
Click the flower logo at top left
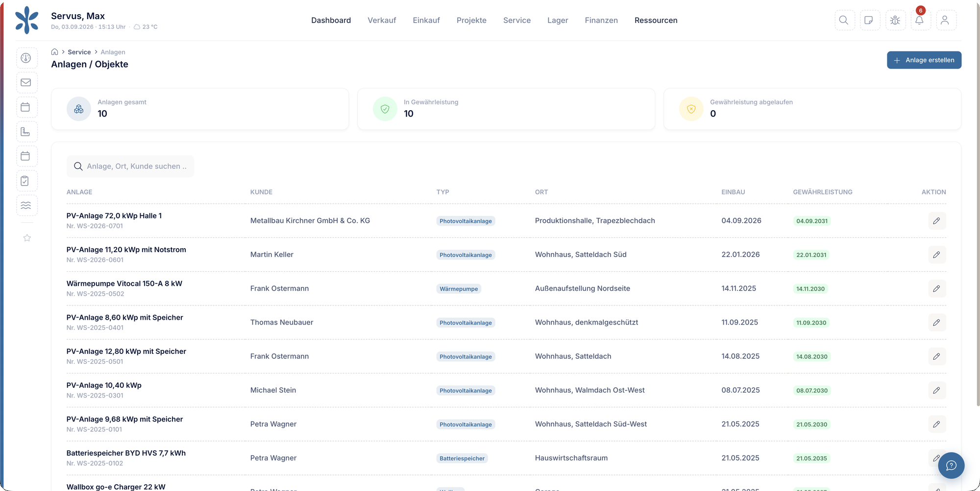tap(27, 20)
